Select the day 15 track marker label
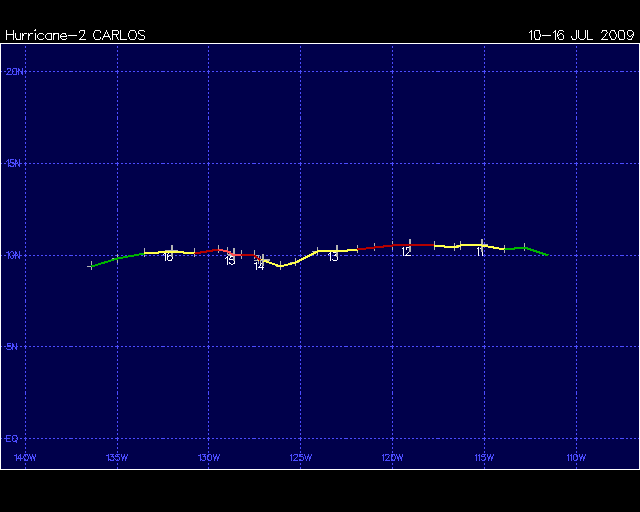The image size is (640, 512). coord(230,261)
